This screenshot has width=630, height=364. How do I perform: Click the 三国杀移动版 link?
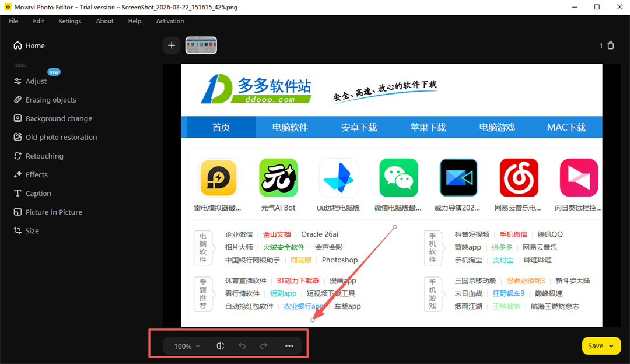[475, 281]
